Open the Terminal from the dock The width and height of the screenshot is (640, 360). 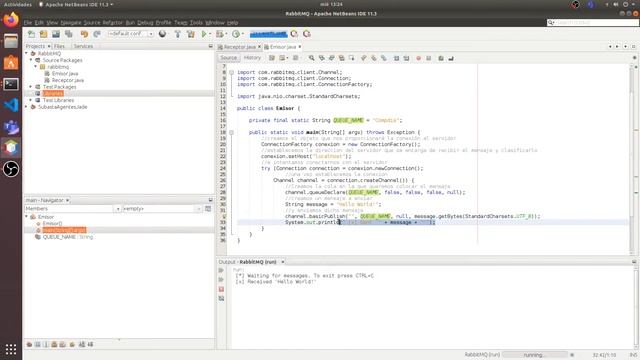(11, 84)
